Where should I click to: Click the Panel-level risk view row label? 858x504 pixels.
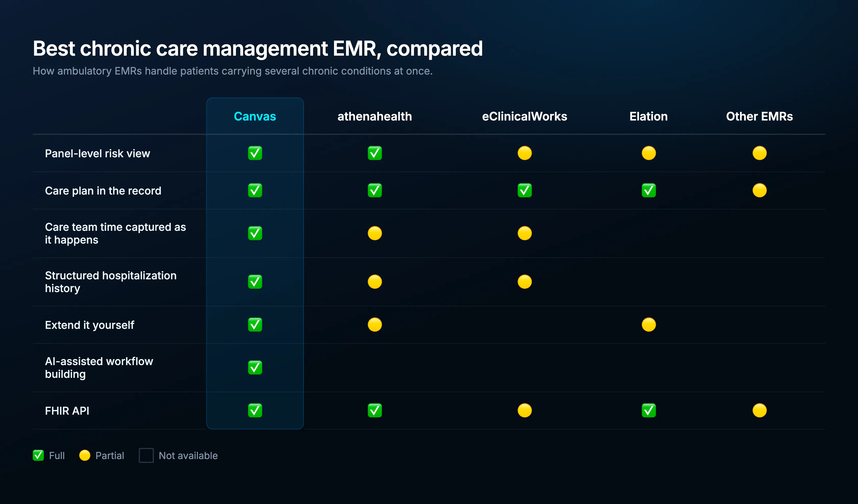97,154
